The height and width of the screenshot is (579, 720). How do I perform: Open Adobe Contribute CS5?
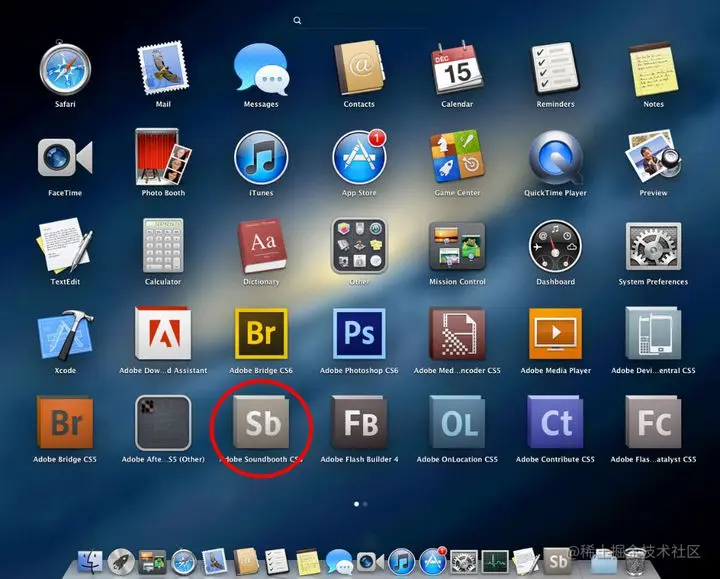pyautogui.click(x=555, y=422)
